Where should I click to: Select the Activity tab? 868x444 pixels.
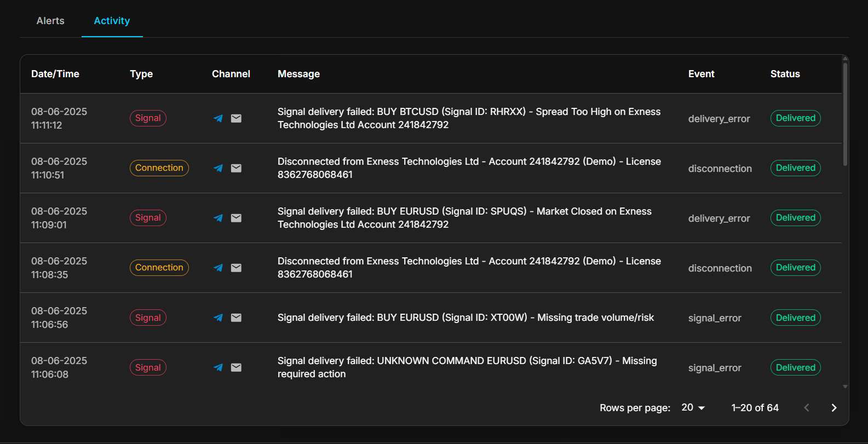(112, 21)
